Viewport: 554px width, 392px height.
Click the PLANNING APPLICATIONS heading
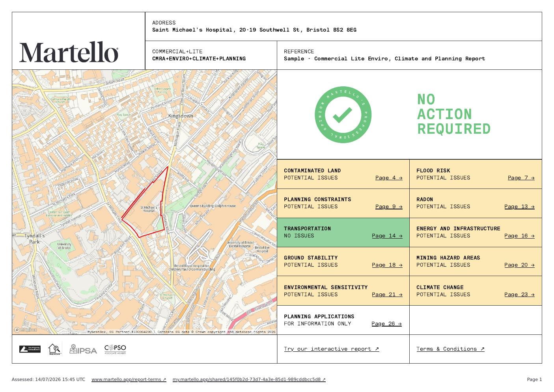[x=319, y=317]
